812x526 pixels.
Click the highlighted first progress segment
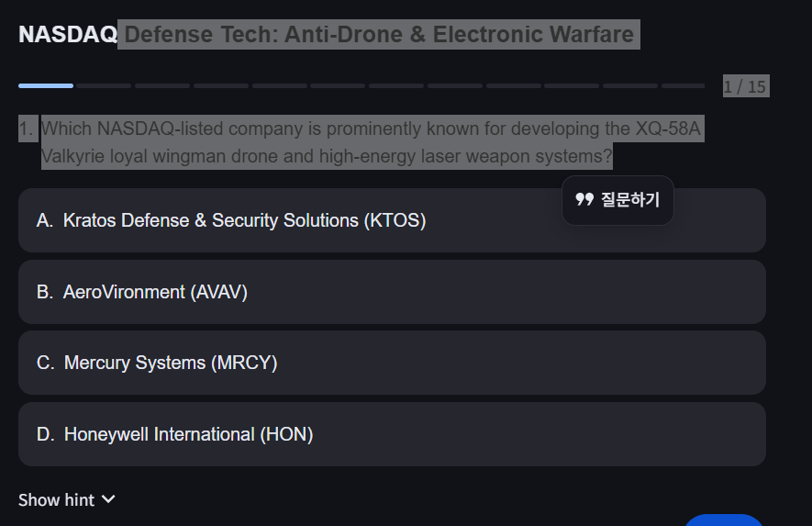point(46,85)
